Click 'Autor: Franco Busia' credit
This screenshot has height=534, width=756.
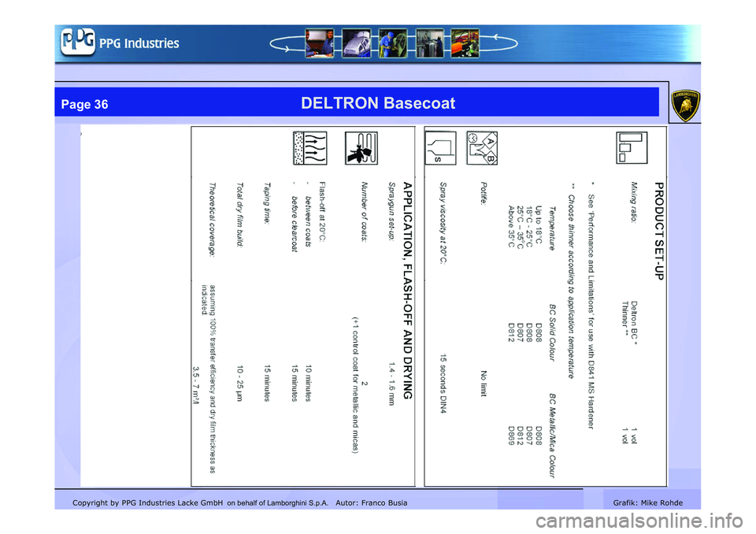pos(371,502)
